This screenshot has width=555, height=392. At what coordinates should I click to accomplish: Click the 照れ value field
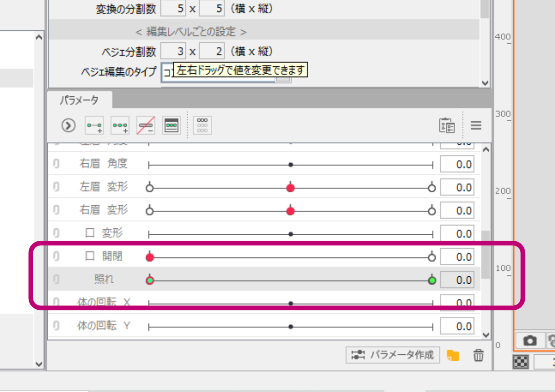(457, 280)
